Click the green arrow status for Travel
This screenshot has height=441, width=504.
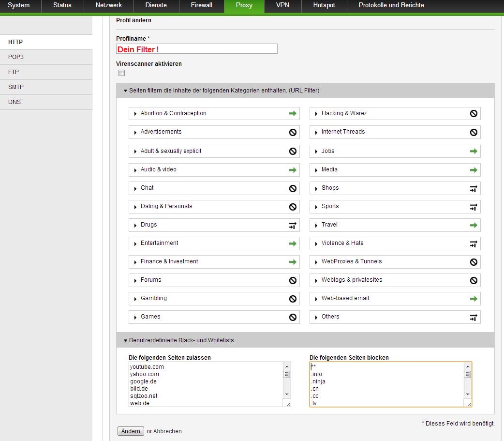click(474, 225)
